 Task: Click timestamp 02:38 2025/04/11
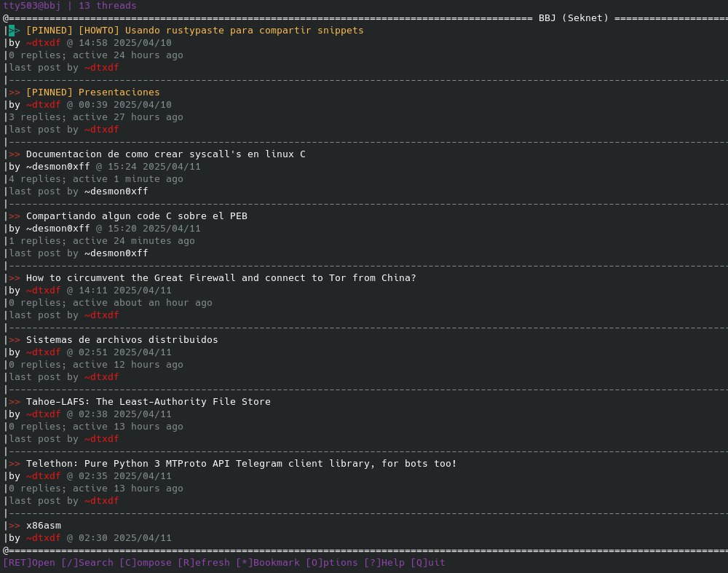click(x=125, y=414)
